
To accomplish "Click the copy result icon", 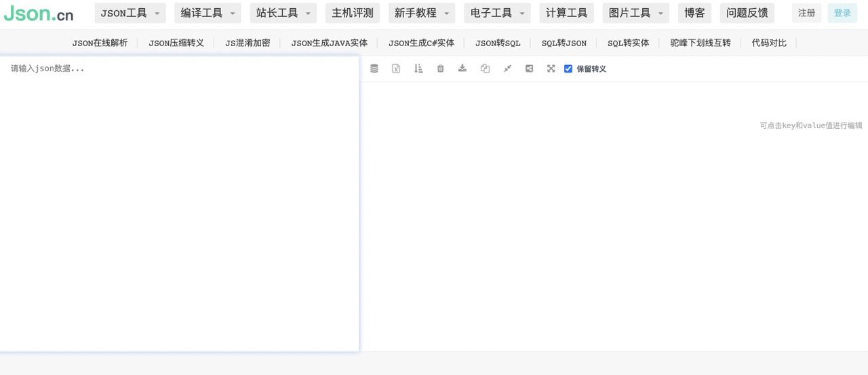I will tap(485, 68).
